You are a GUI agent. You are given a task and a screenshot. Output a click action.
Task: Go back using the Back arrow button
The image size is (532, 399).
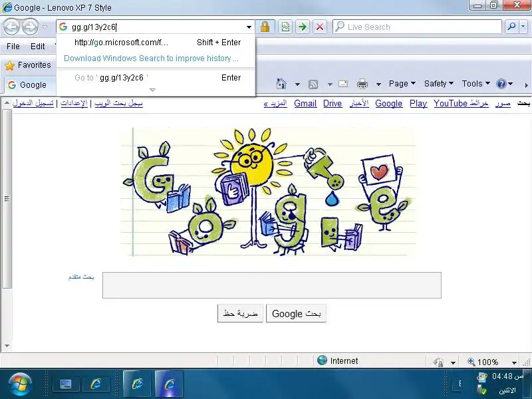coord(11,27)
